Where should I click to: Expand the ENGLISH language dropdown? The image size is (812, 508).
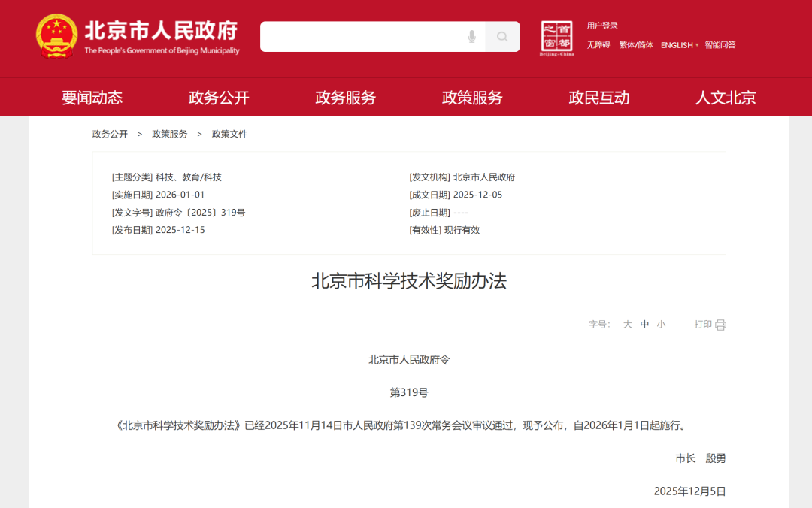click(x=680, y=45)
